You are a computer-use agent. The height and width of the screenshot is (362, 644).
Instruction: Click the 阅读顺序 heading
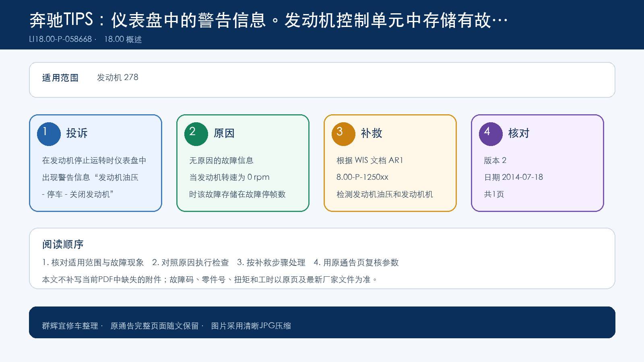tap(63, 245)
